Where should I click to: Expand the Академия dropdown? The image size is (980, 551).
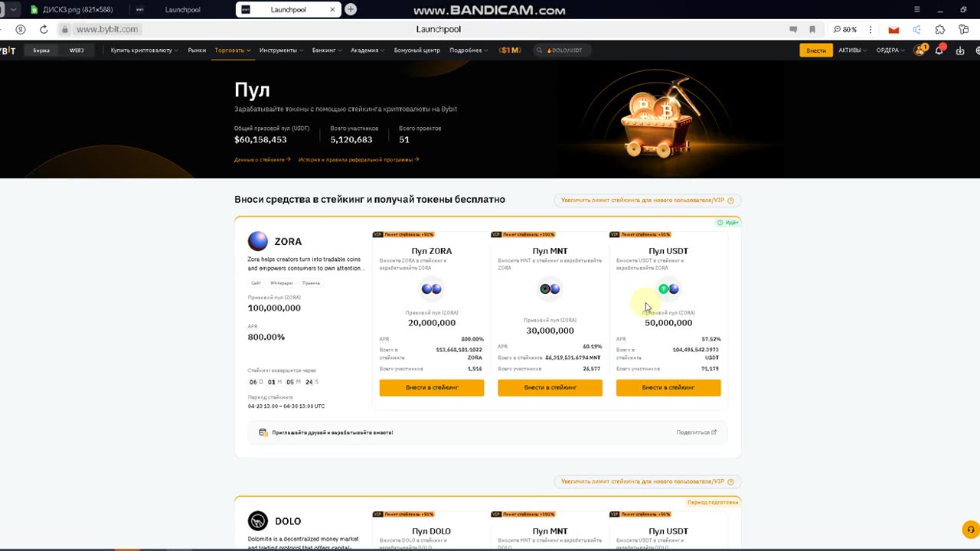pos(367,51)
